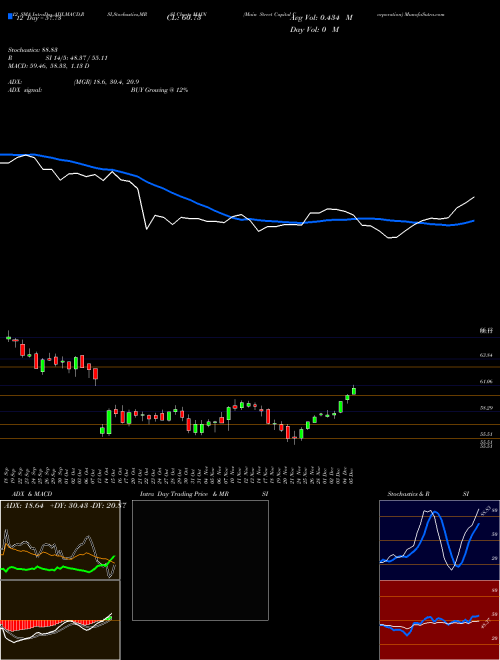The width and height of the screenshot is (500, 660).
Task: Click the 'CL: 60.73' closing price text
Action: coord(184,18)
